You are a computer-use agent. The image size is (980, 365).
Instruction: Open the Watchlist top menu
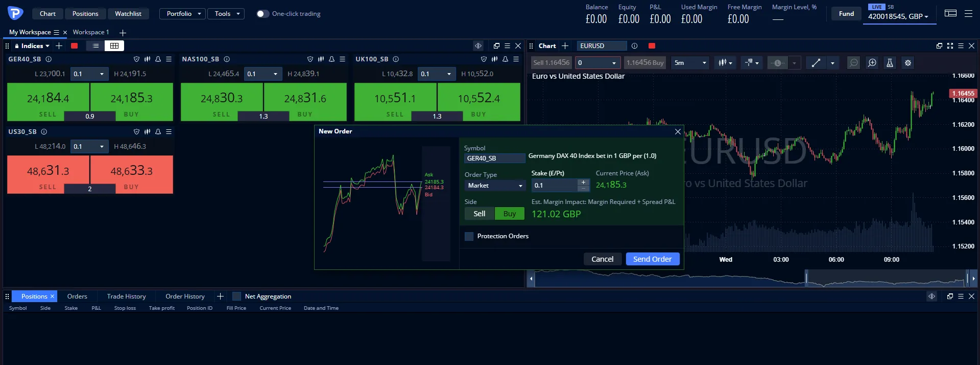coord(128,14)
